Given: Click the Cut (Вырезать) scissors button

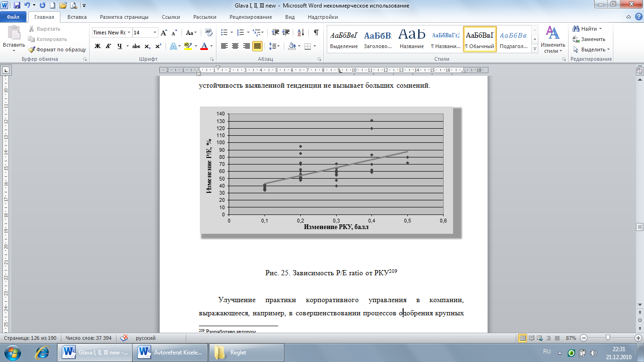Looking at the screenshot, I should [45, 29].
